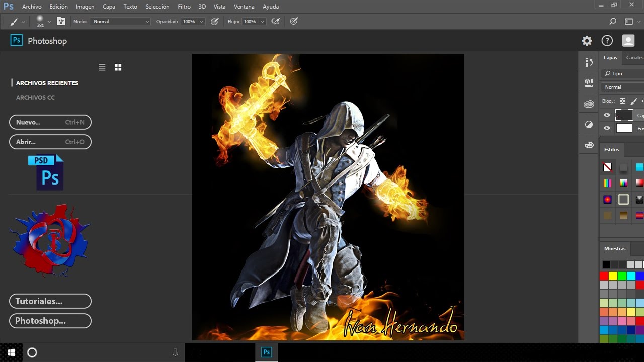Click the Opacidad 100% value field
Viewport: 644px width, 362px height.
tap(189, 22)
